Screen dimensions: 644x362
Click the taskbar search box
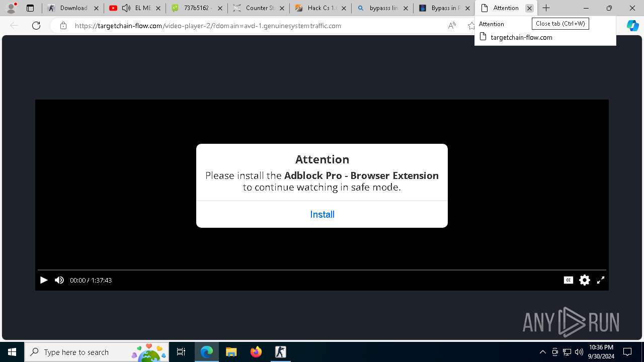[97, 352]
